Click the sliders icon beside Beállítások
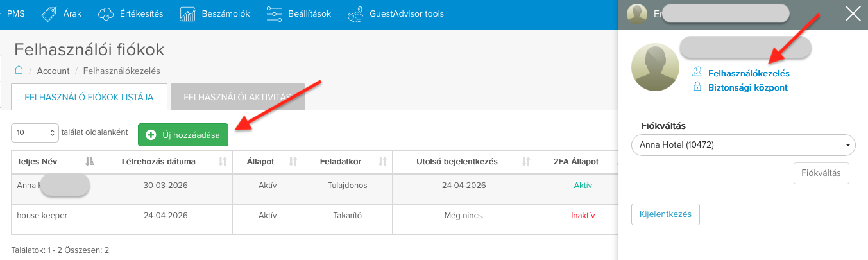 point(274,13)
